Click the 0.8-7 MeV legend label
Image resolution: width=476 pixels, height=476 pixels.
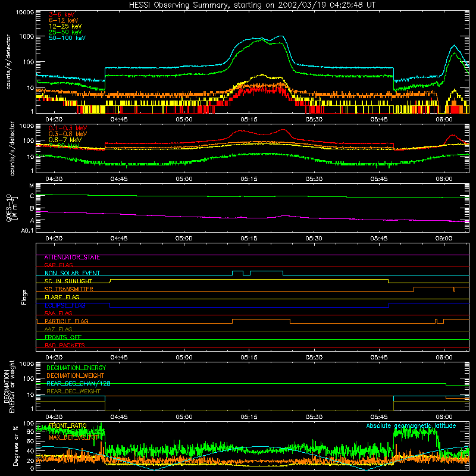(65, 140)
